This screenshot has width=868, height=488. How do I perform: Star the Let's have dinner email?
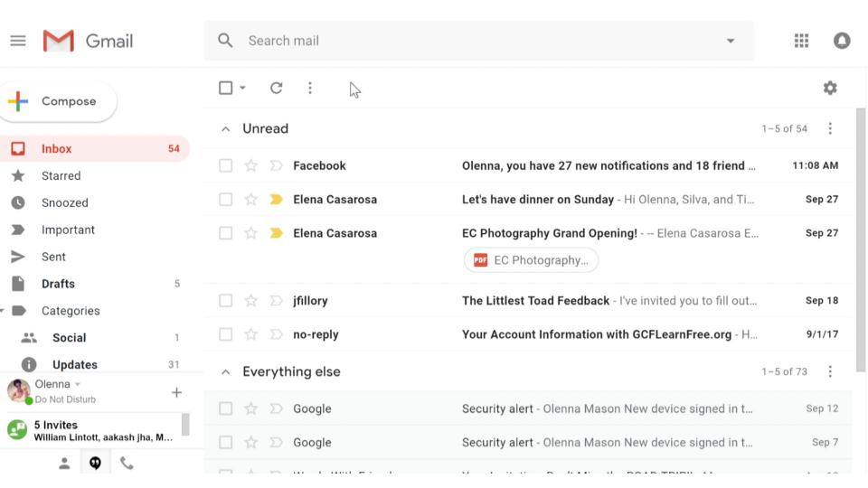[250, 199]
